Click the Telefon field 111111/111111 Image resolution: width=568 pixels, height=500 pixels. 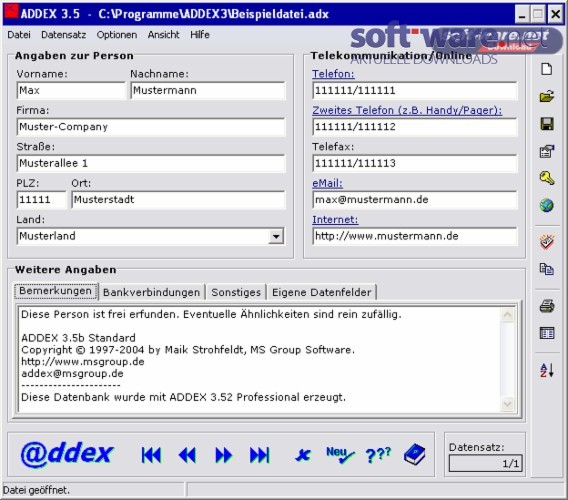click(415, 91)
